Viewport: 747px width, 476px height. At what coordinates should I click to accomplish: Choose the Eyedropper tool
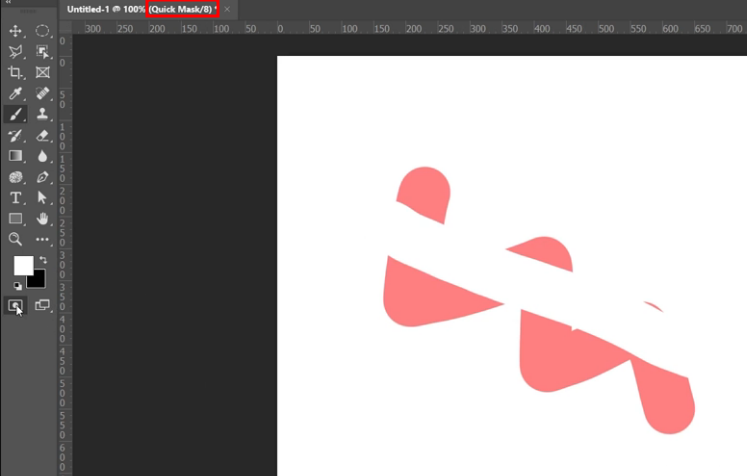click(x=15, y=93)
